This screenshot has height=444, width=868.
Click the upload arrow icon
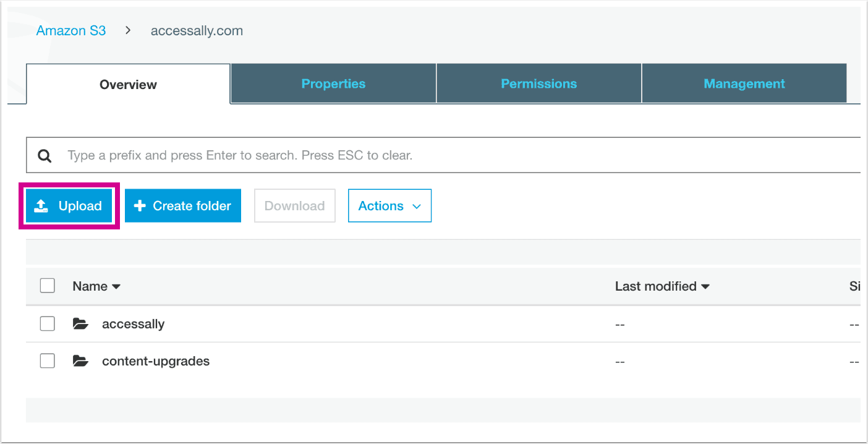[x=41, y=206]
